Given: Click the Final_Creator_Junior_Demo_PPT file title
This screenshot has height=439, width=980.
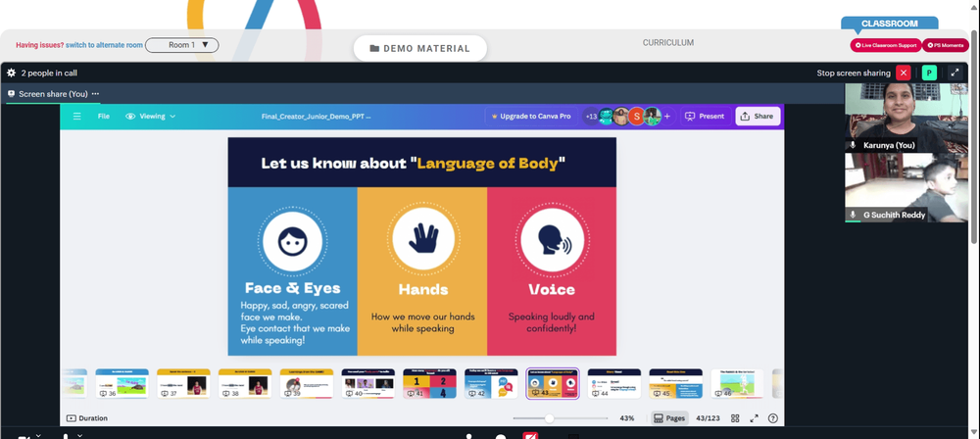Looking at the screenshot, I should pos(317,117).
